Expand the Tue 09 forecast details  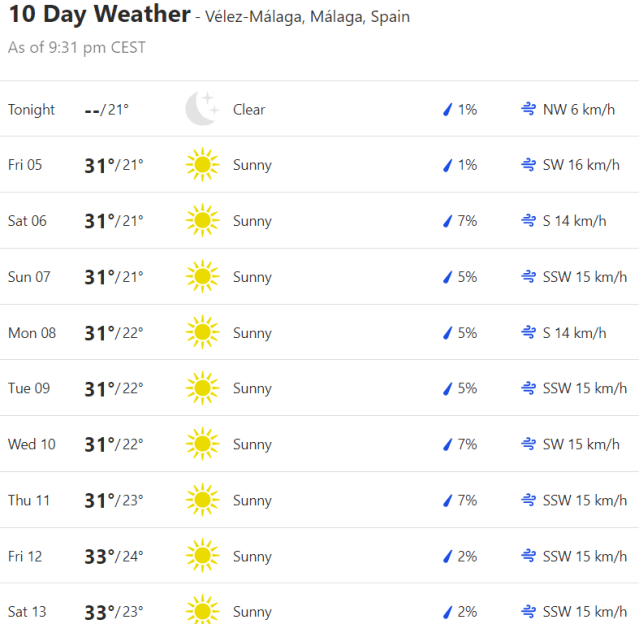click(x=320, y=388)
